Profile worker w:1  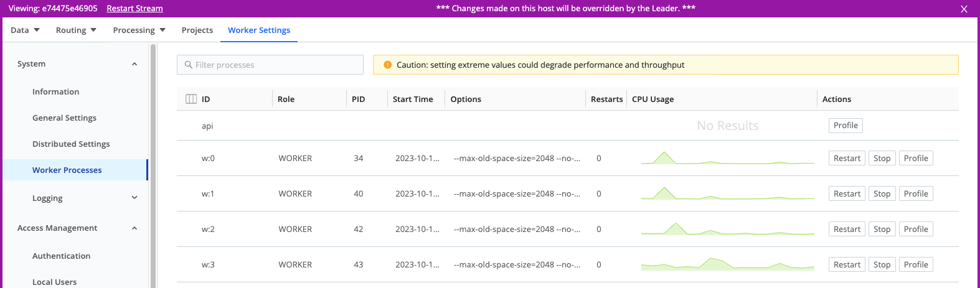(x=916, y=193)
